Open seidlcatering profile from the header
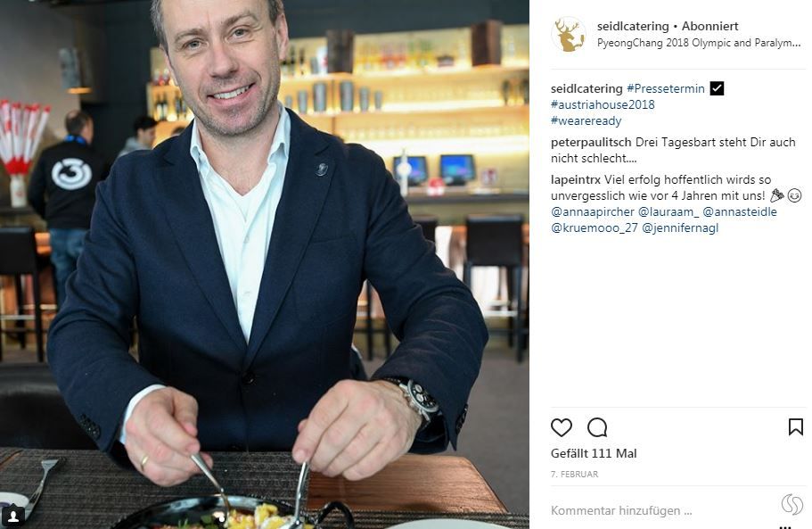Screen dimensions: 812x529 pos(633,26)
